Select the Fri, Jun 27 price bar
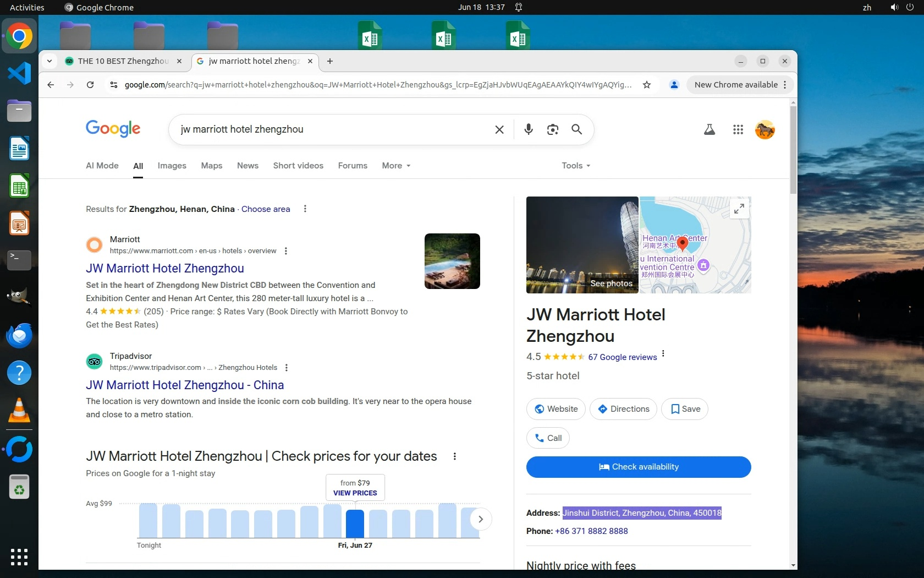The width and height of the screenshot is (924, 578). [355, 523]
